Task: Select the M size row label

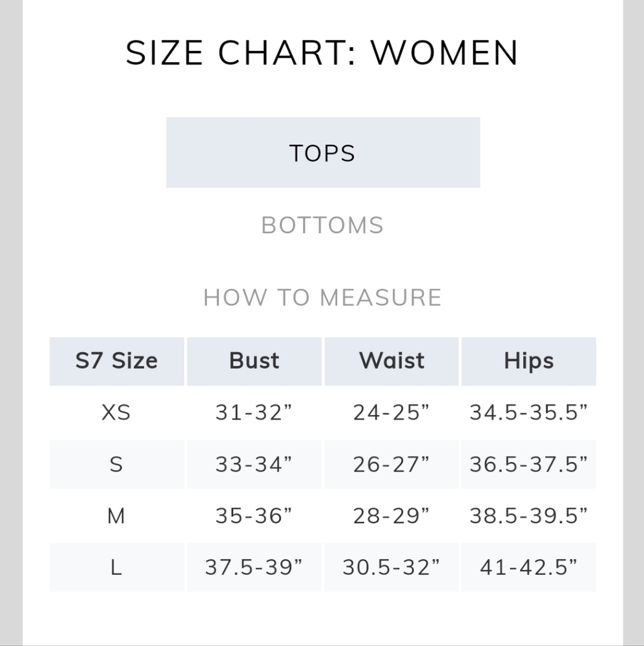Action: (116, 516)
